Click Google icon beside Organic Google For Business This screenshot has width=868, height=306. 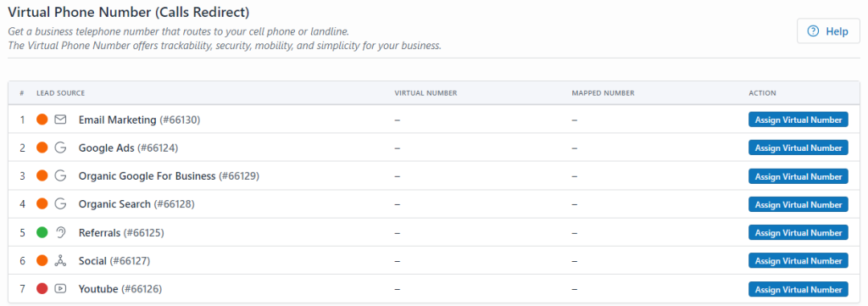pyautogui.click(x=60, y=176)
